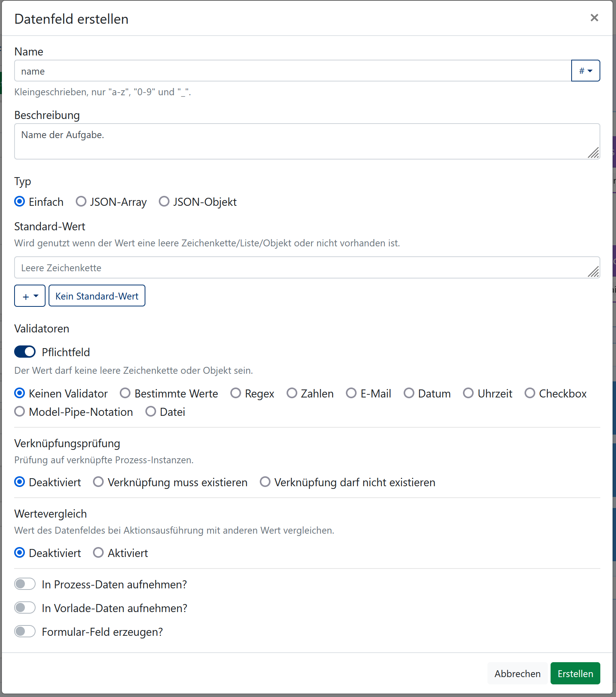Select Bestimmte Werte validator

point(125,393)
